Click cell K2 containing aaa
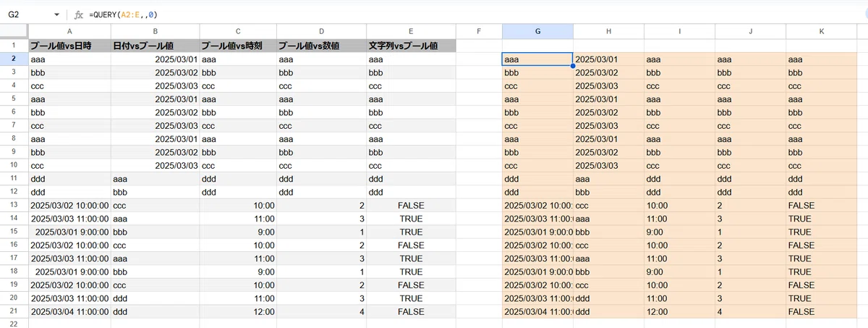 pos(821,59)
